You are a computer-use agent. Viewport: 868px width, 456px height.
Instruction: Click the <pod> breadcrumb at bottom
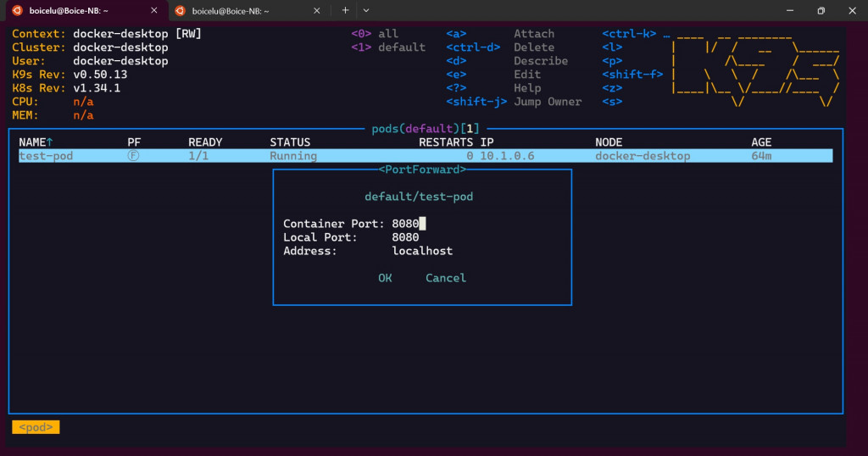click(x=36, y=427)
